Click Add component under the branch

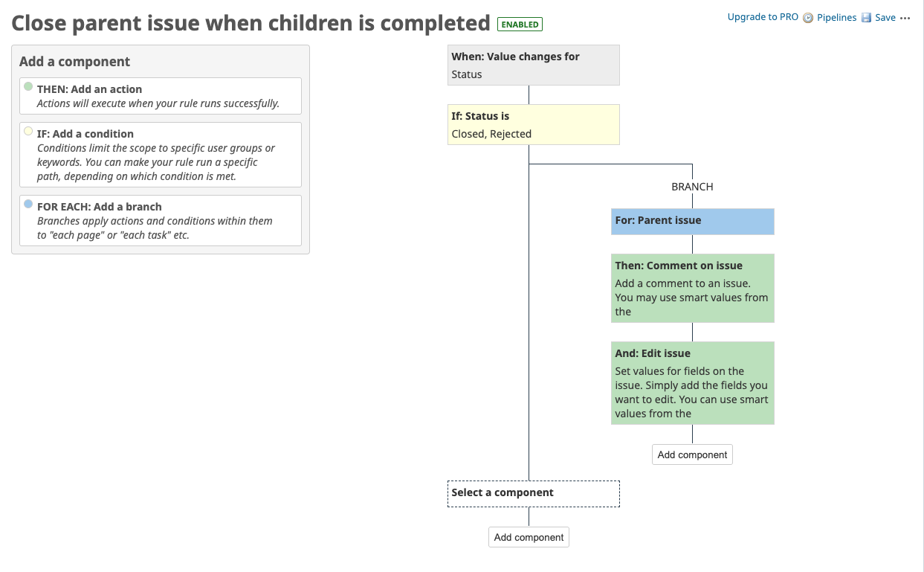coord(692,454)
